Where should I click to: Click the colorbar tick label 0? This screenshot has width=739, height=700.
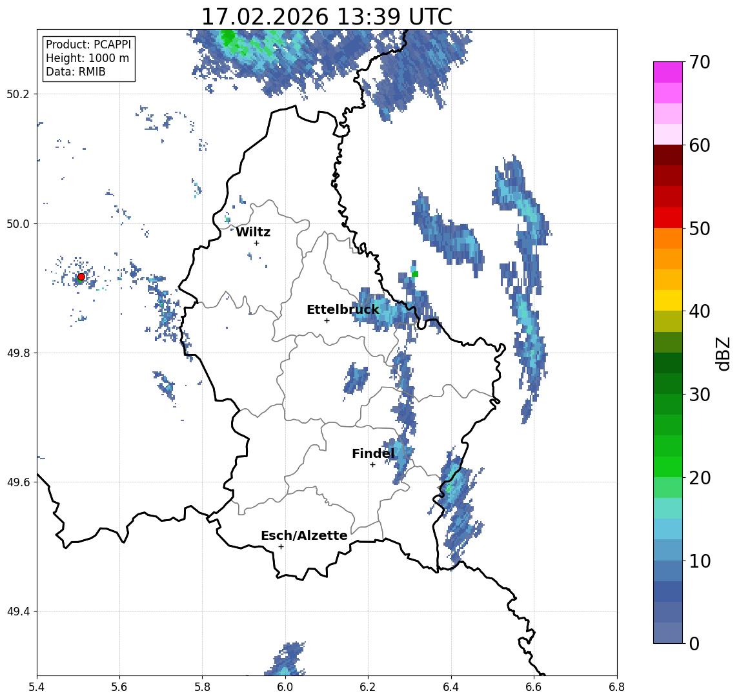point(694,644)
